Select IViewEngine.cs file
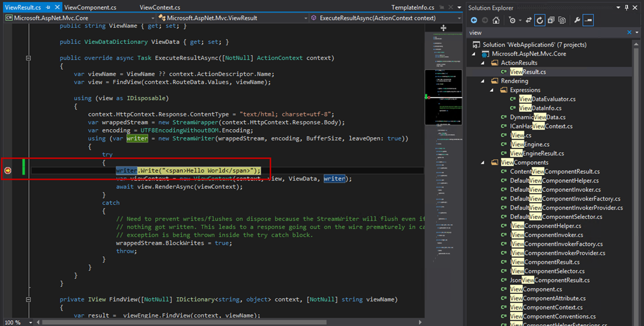This screenshot has width=644, height=326. pos(530,144)
